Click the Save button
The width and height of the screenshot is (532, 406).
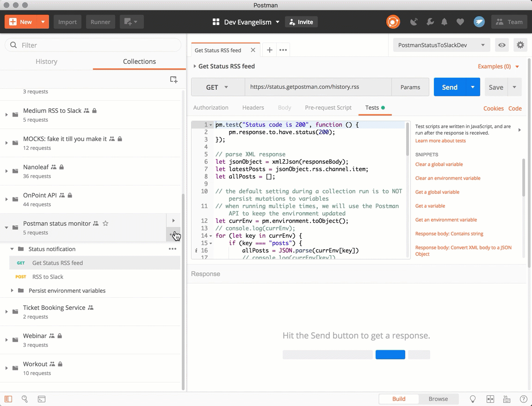click(x=496, y=87)
